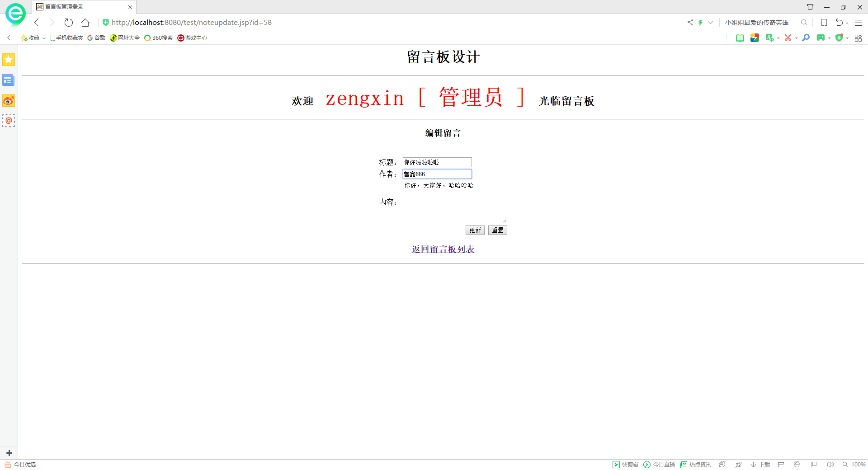The image size is (868, 470).
Task: Click the 重置 reset button
Action: click(498, 230)
